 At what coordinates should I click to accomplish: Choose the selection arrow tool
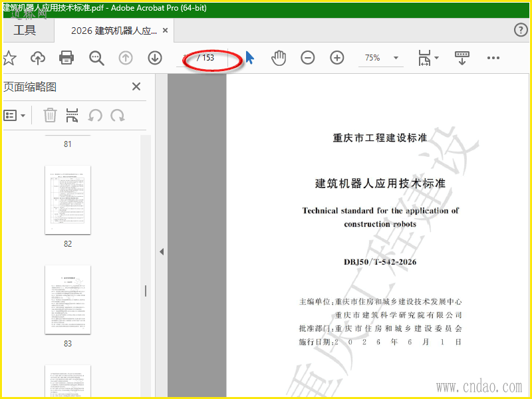250,58
